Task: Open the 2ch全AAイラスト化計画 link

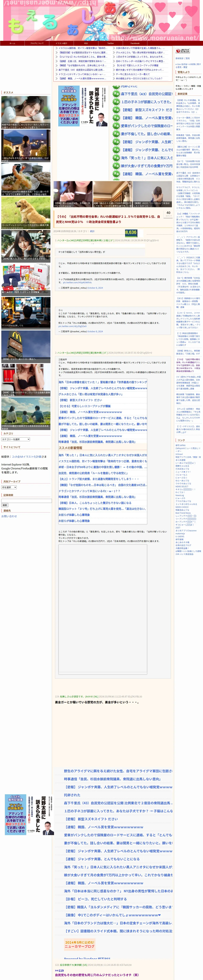Action: pos(27,457)
